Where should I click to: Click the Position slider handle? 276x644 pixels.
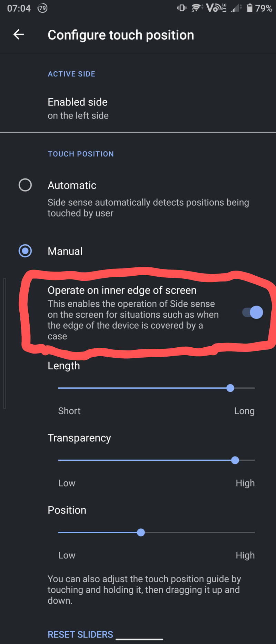141,532
